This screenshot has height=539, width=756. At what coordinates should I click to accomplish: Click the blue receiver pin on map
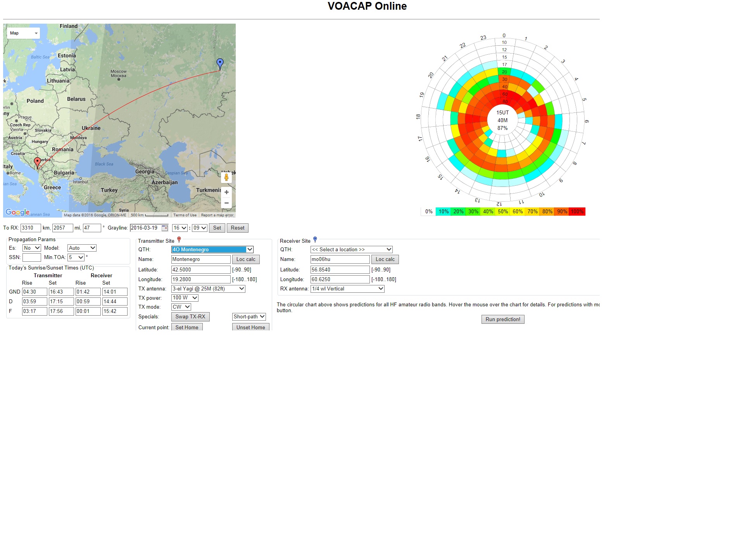(x=220, y=63)
